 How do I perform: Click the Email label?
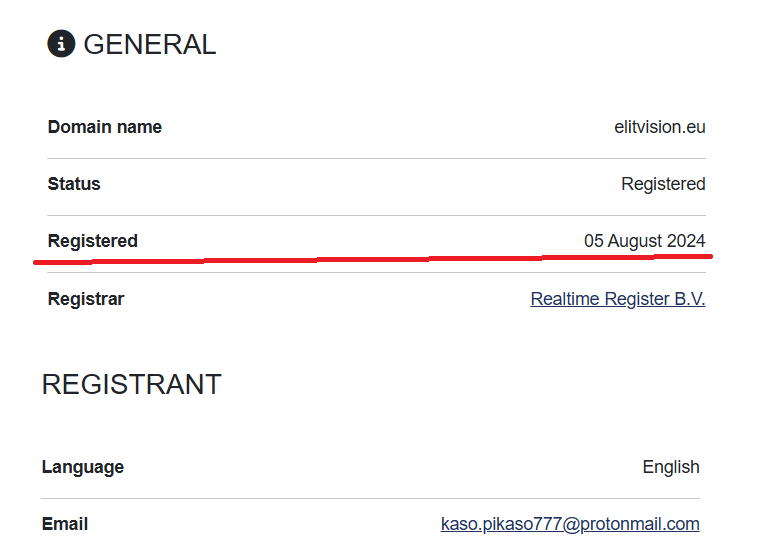point(65,524)
